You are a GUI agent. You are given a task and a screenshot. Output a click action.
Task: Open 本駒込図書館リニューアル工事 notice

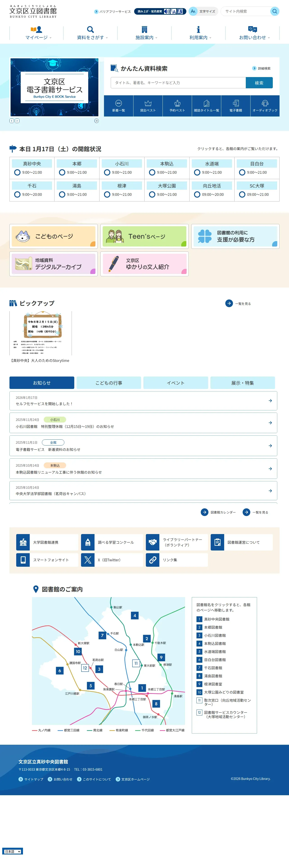tap(143, 468)
